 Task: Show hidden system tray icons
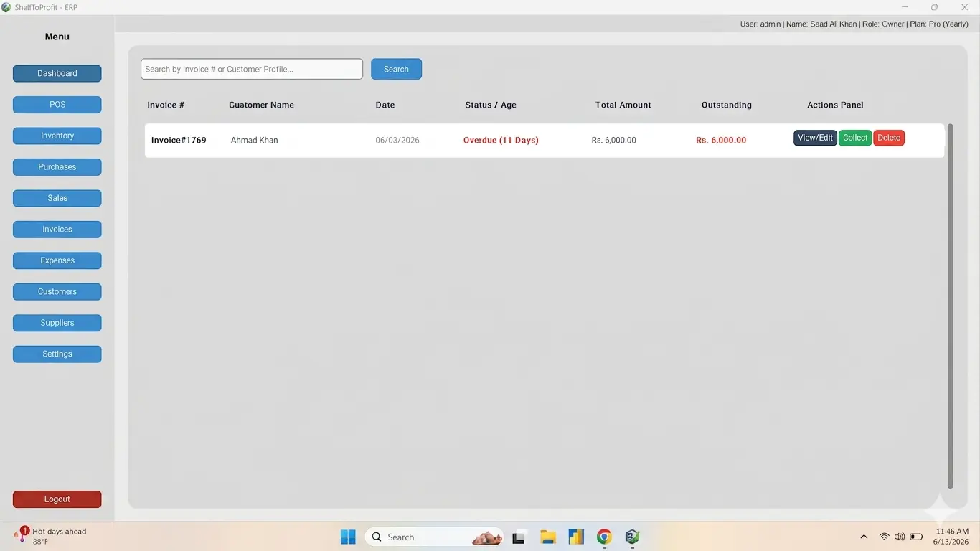(864, 537)
